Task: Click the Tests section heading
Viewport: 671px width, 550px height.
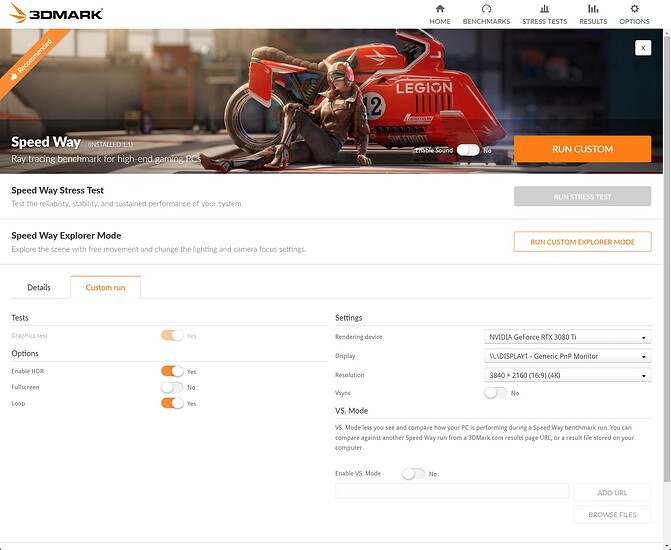Action: pos(20,318)
